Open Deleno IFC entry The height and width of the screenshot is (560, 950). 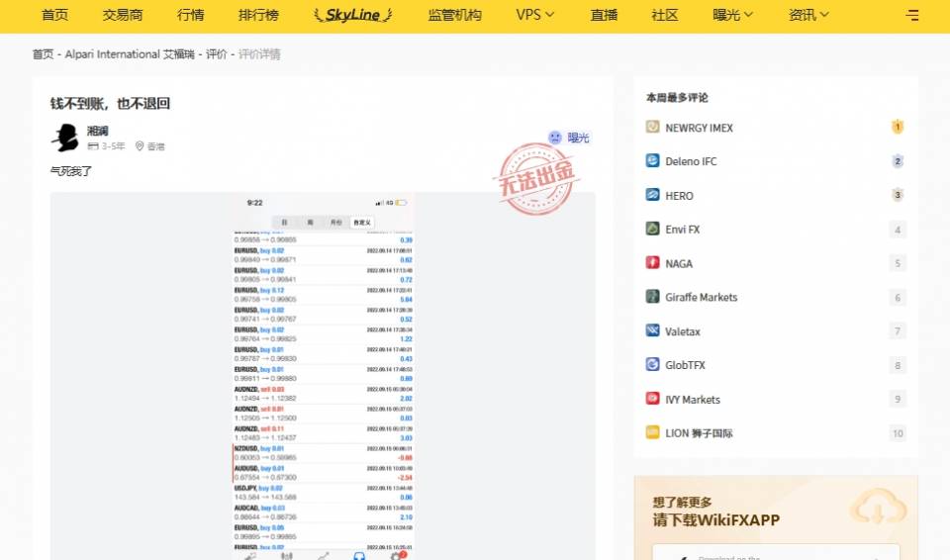point(691,162)
